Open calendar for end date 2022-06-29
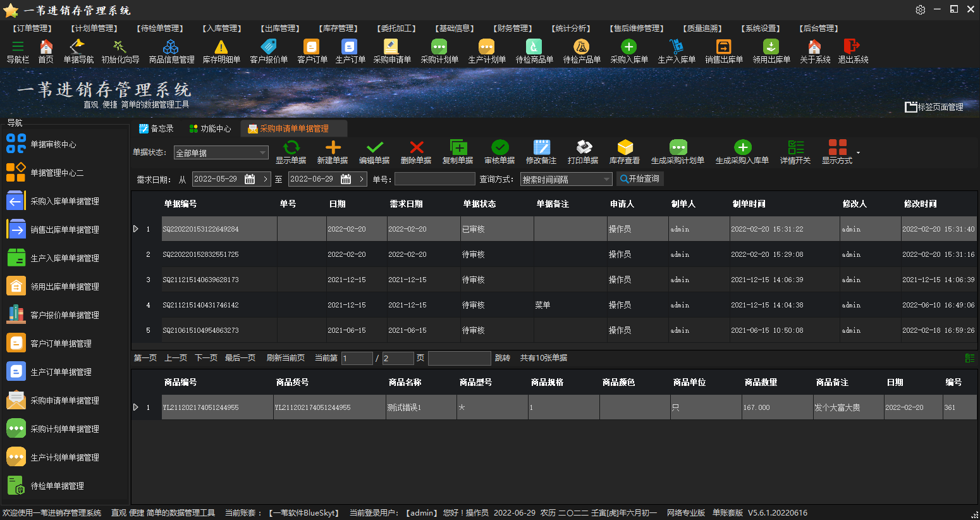 pos(346,179)
